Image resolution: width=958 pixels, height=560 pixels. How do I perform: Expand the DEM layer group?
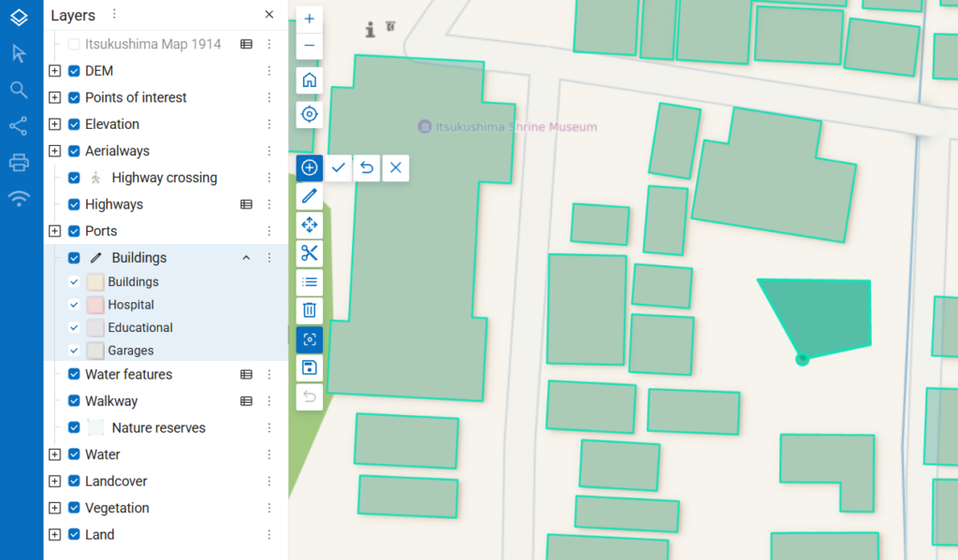(54, 71)
